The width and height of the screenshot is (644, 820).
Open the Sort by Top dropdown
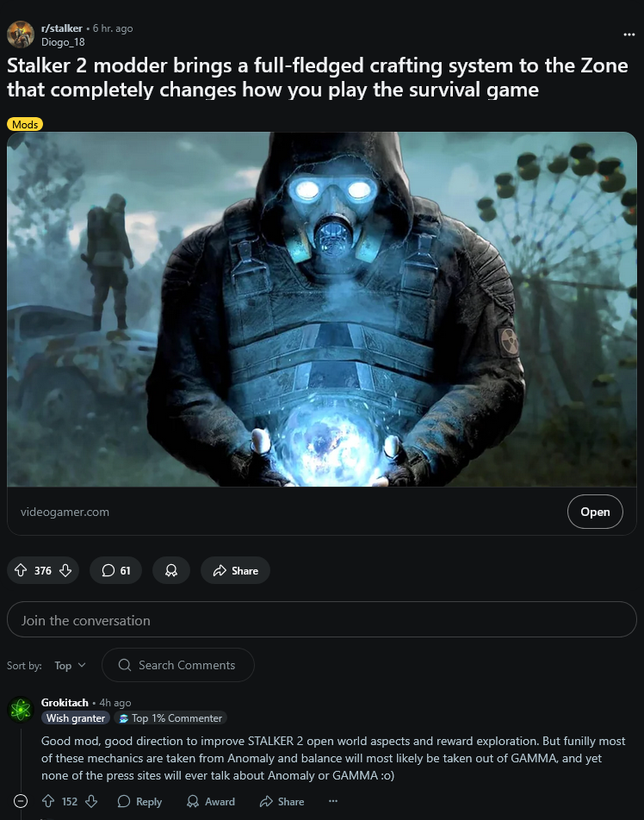(70, 665)
